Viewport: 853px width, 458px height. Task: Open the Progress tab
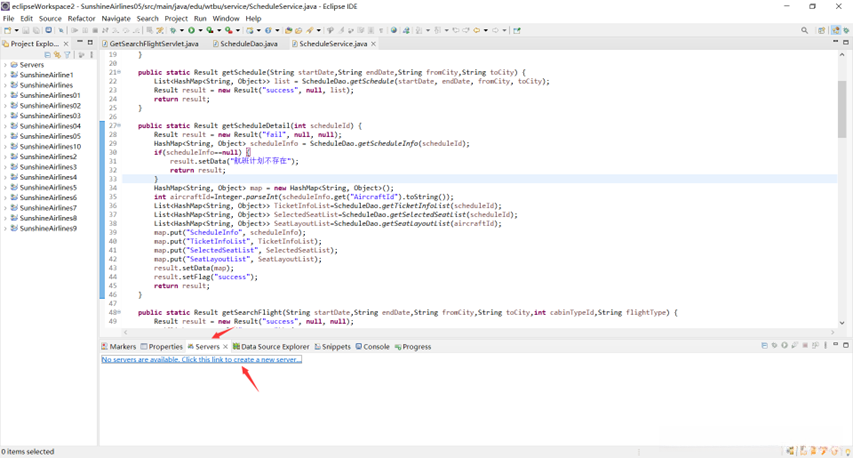413,346
